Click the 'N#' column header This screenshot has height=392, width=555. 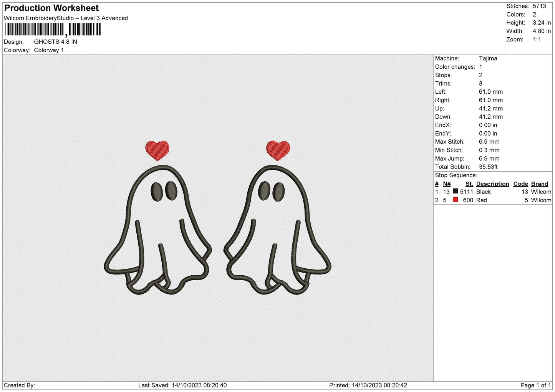pos(447,184)
